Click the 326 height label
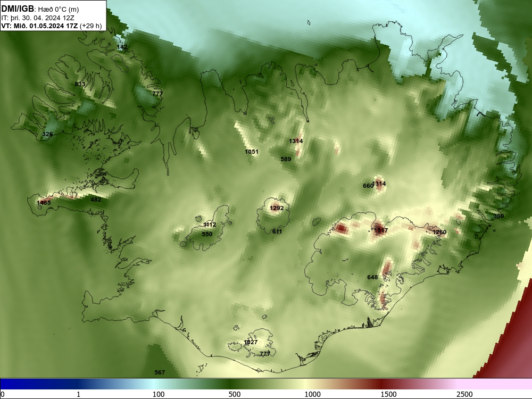 tap(47, 134)
